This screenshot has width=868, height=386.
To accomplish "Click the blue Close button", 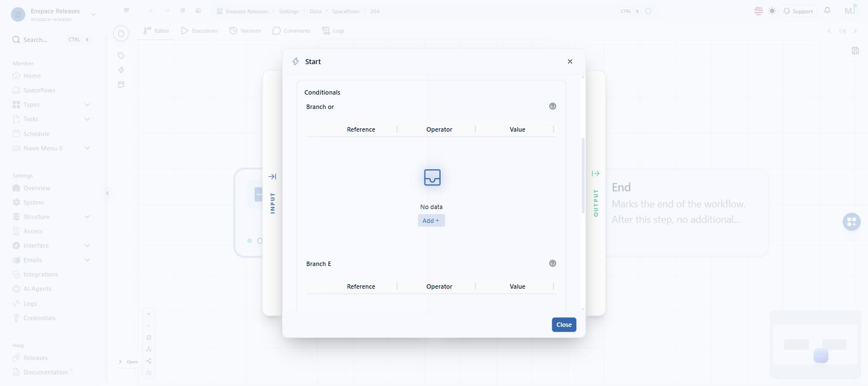I will point(564,325).
